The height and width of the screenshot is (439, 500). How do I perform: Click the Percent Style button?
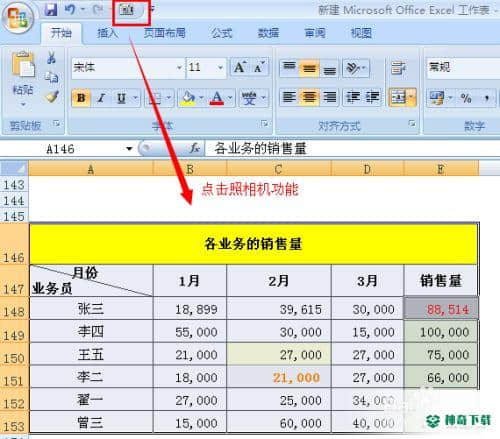[466, 98]
